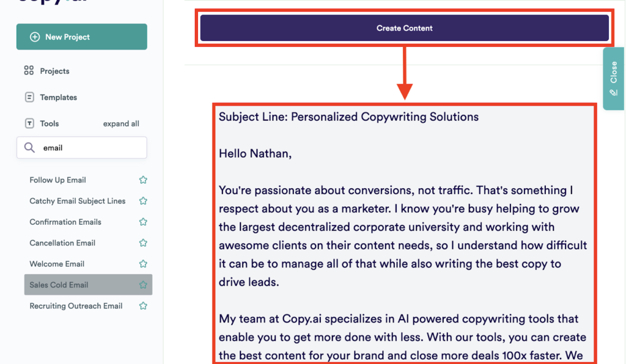626x364 pixels.
Task: Click the Templates sidebar icon
Action: point(28,96)
